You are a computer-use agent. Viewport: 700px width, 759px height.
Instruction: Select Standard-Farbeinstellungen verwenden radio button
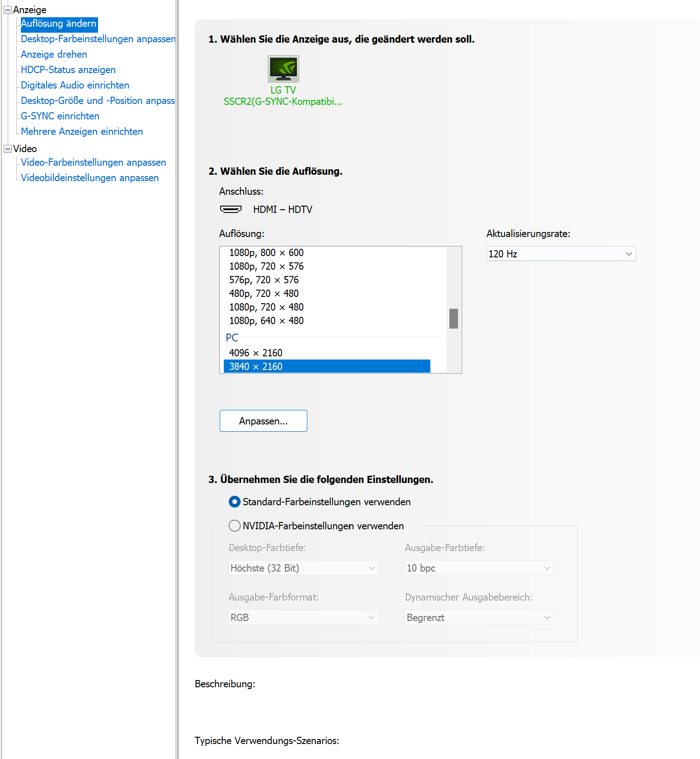click(235, 502)
